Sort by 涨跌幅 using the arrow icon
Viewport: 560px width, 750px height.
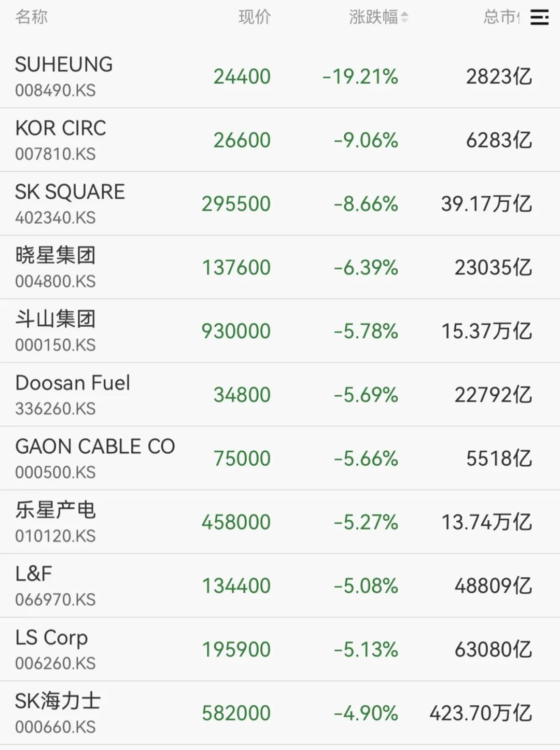[x=404, y=18]
